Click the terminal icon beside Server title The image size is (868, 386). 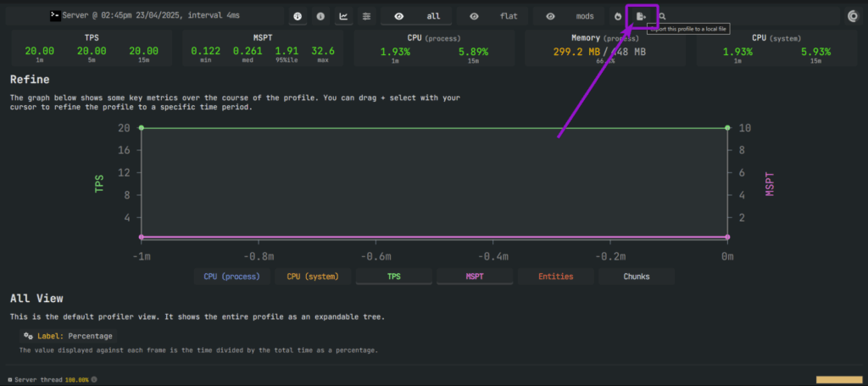(x=55, y=16)
